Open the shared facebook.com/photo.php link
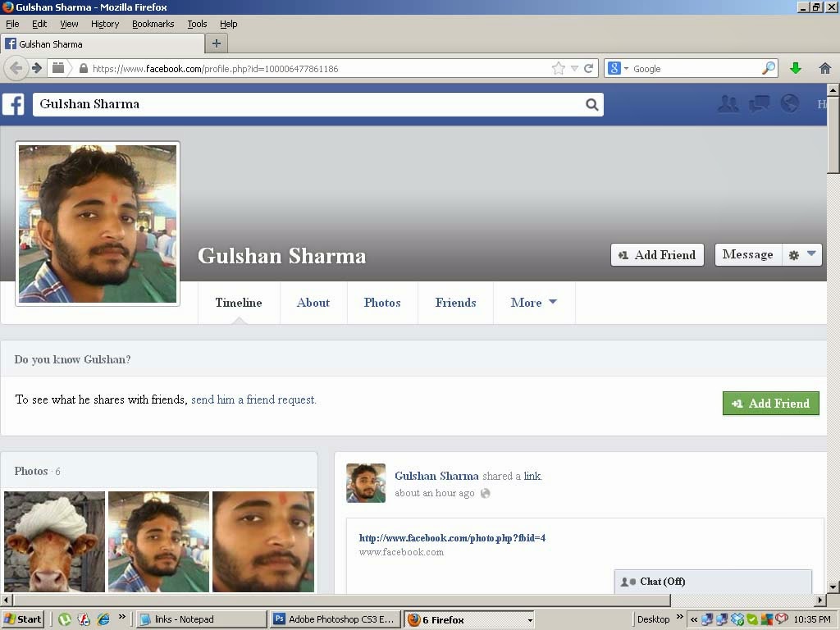 pos(452,538)
